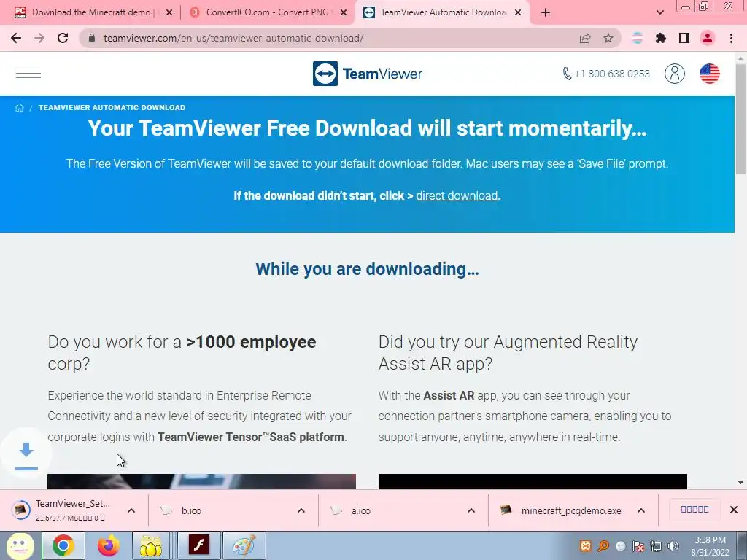The image size is (747, 560).
Task: Open the TeamViewer account icon
Action: tap(675, 74)
